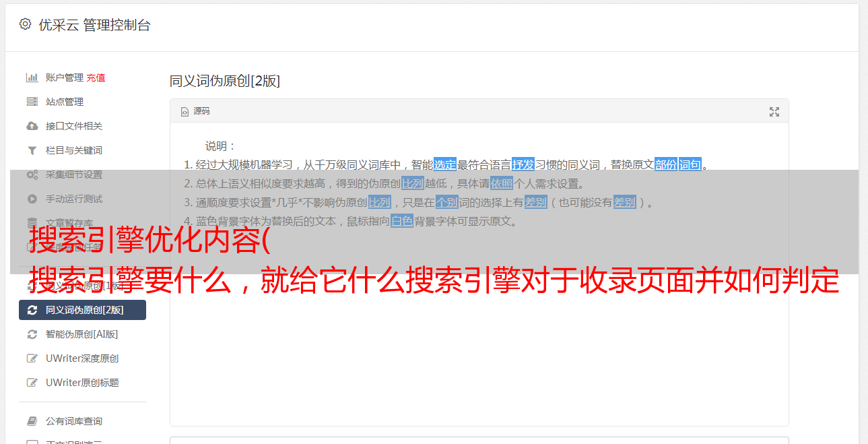Viewport: 868px width, 444px height.
Task: Select the 接口文件相关 cloud upload icon
Action: (32, 126)
